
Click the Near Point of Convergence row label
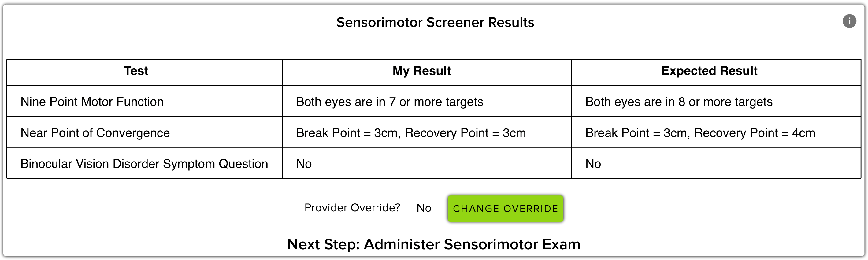coord(95,133)
